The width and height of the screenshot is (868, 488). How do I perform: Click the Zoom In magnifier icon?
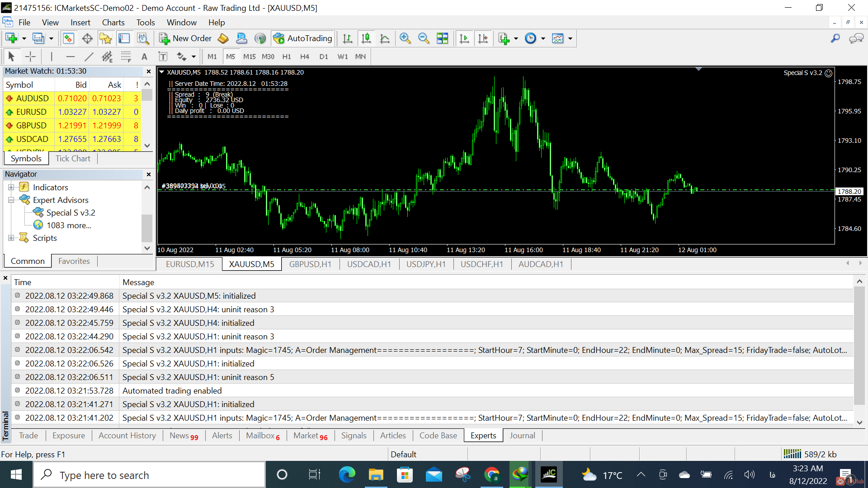[405, 38]
